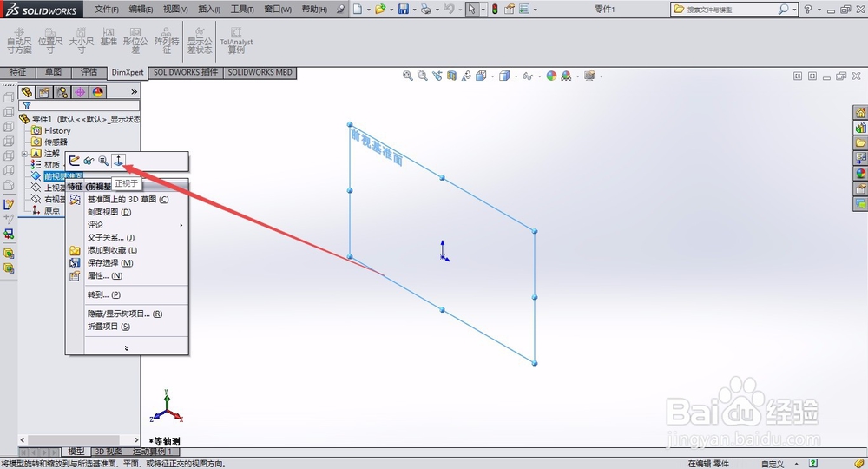This screenshot has height=469, width=868.
Task: Click the Sketch icon in context toolbar
Action: pos(74,161)
